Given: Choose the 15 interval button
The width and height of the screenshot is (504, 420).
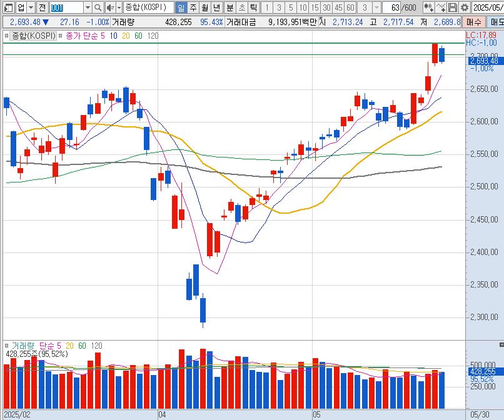Looking at the screenshot, I should pyautogui.click(x=315, y=7).
